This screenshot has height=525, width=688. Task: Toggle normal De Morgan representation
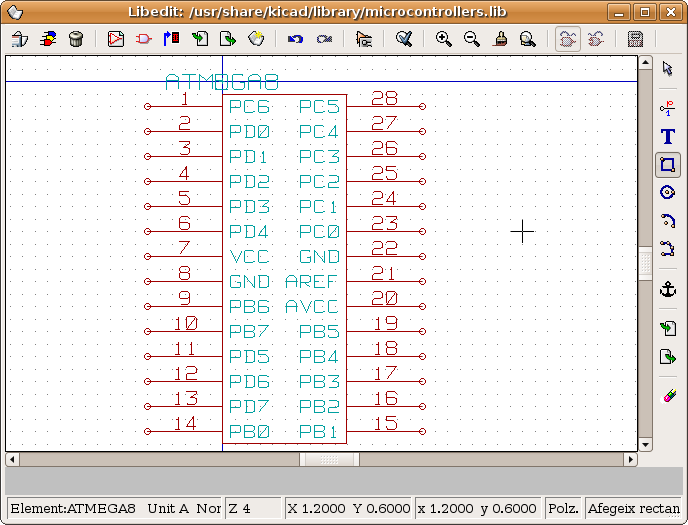[568, 39]
